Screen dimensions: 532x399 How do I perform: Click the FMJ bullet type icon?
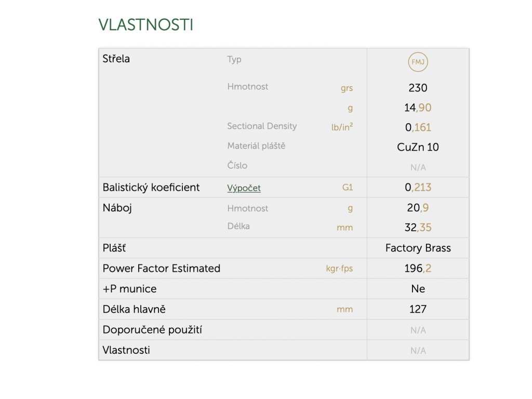pos(418,62)
